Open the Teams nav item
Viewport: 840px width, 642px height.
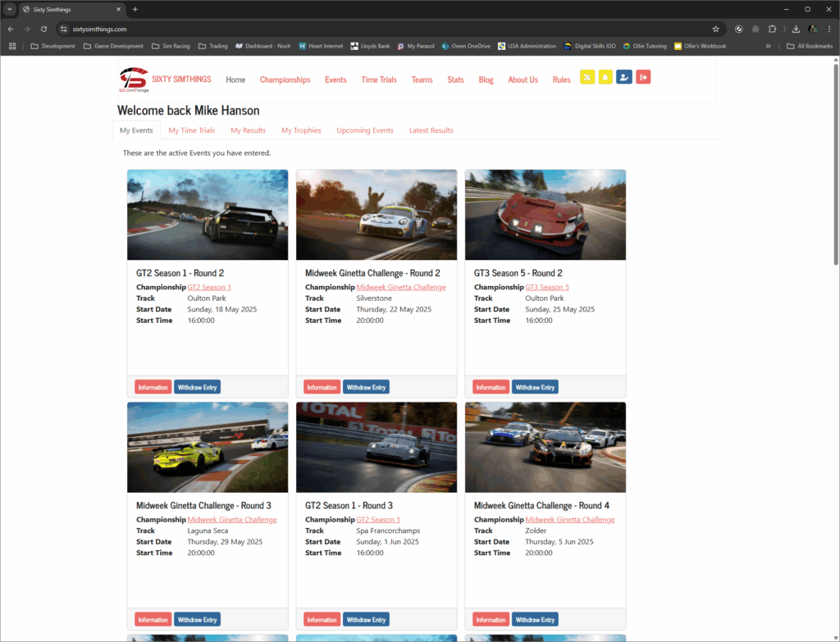point(422,80)
